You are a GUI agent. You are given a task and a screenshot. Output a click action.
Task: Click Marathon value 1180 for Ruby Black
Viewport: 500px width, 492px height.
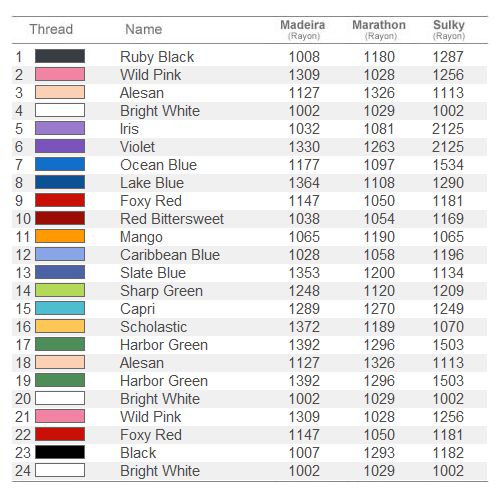pos(379,57)
